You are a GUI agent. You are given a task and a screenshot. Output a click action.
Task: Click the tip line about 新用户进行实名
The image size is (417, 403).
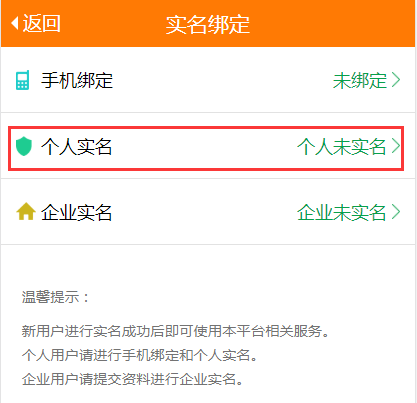click(175, 331)
